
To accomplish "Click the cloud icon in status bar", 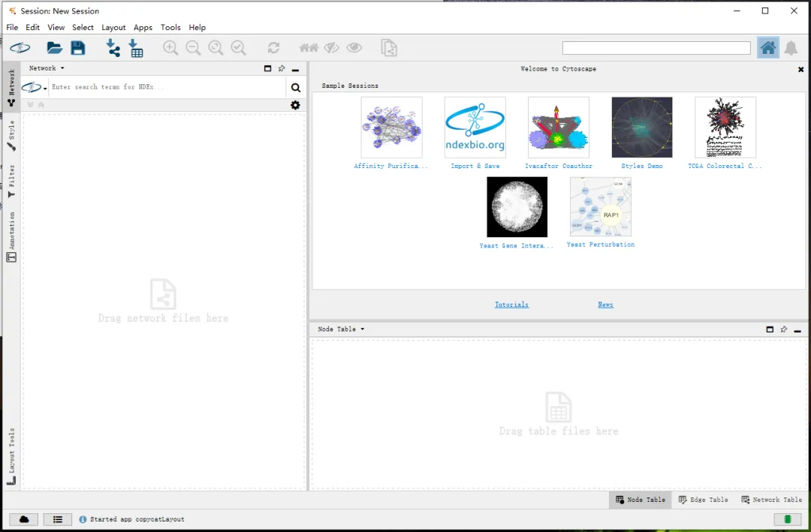I will pos(24,519).
